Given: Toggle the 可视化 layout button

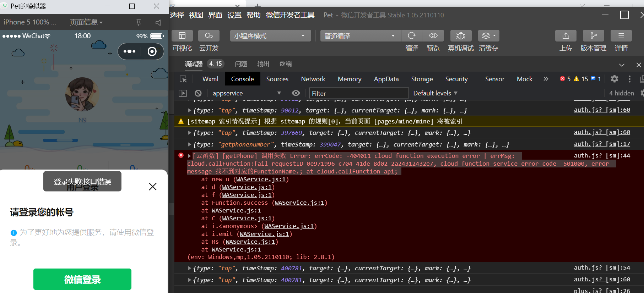Looking at the screenshot, I should tap(182, 35).
